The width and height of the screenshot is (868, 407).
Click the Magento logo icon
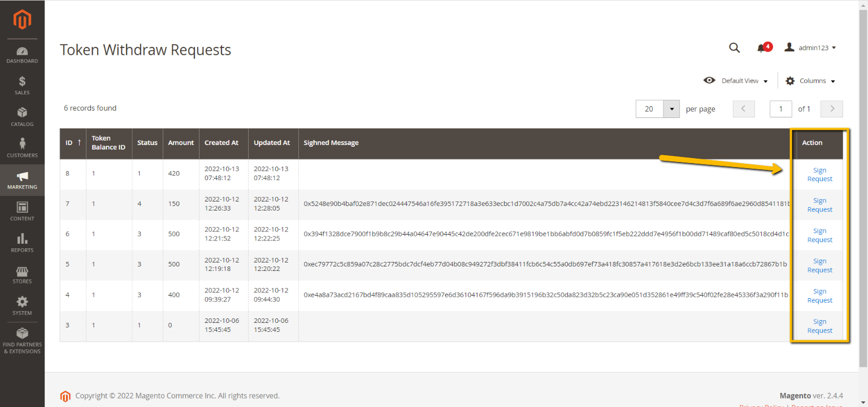pyautogui.click(x=22, y=20)
